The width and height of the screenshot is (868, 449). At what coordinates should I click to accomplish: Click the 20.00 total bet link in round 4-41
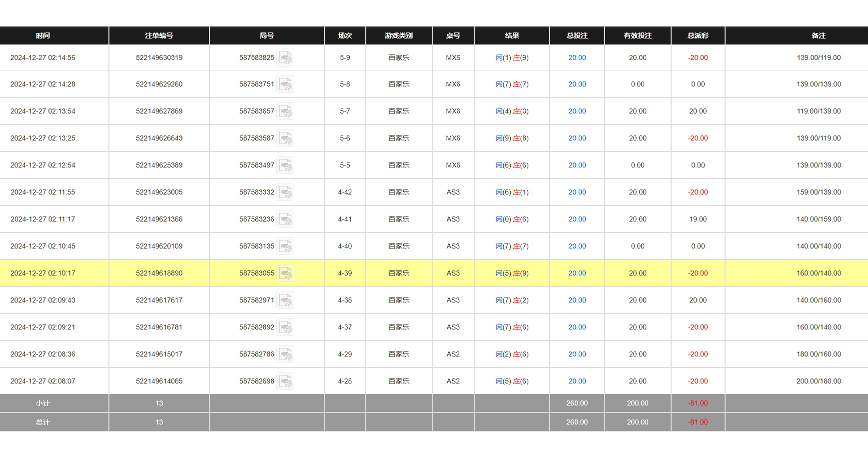click(x=577, y=219)
